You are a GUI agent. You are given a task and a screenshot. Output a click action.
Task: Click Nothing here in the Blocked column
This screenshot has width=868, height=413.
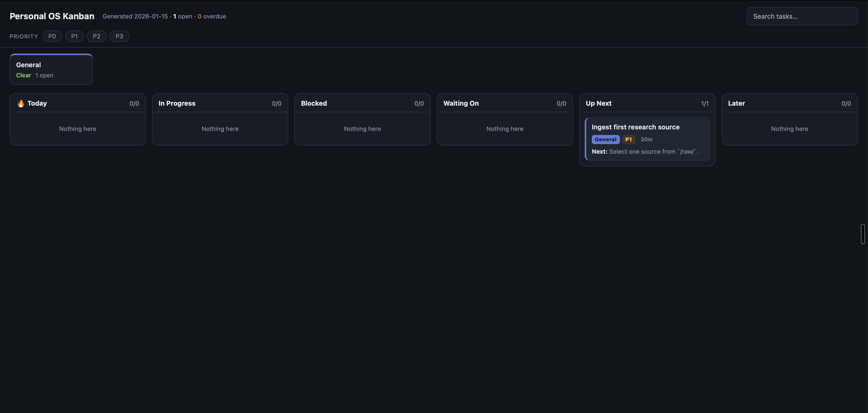(362, 129)
